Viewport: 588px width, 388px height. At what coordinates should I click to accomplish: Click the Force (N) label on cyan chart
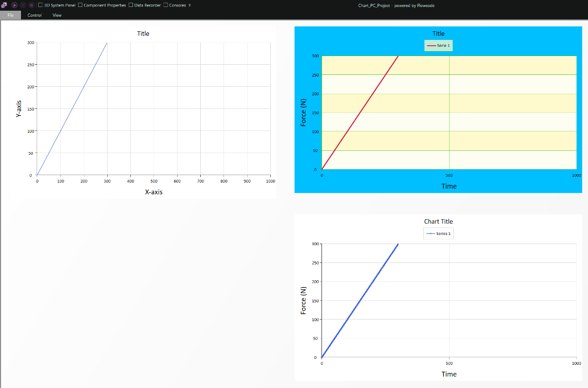[303, 113]
